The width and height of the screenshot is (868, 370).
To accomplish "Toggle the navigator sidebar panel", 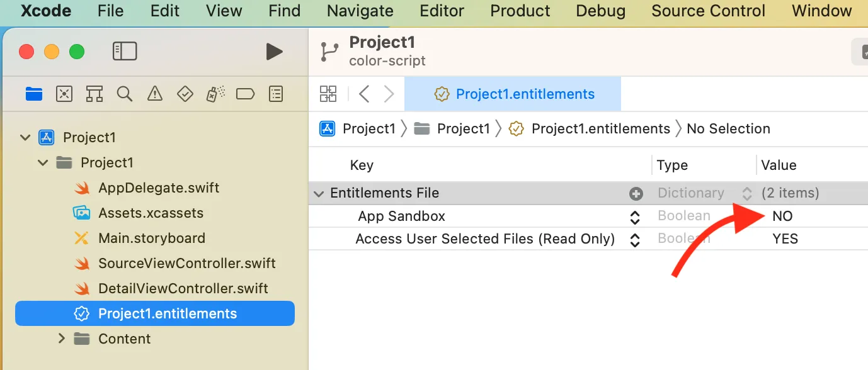I will [125, 51].
